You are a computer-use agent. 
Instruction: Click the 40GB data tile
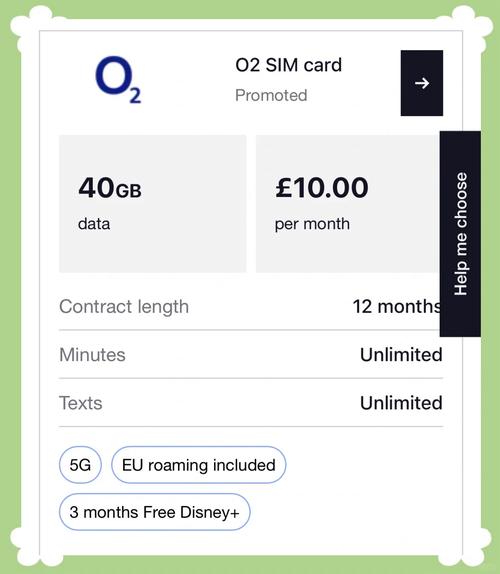point(153,204)
